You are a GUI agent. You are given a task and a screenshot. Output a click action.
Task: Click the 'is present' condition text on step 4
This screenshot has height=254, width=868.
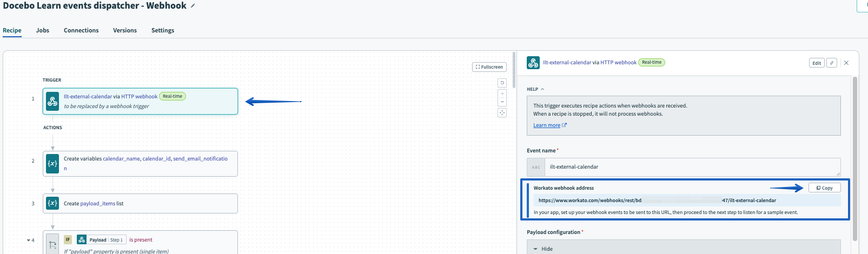pos(141,240)
